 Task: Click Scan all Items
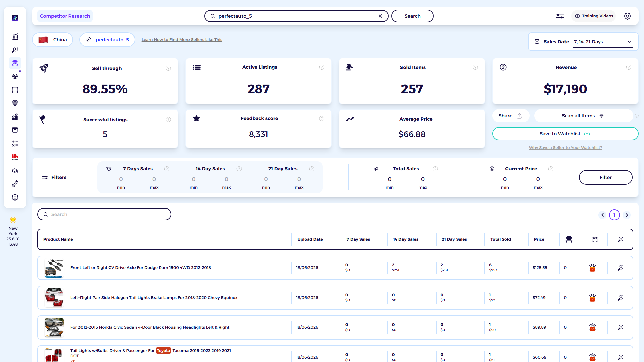click(x=583, y=116)
